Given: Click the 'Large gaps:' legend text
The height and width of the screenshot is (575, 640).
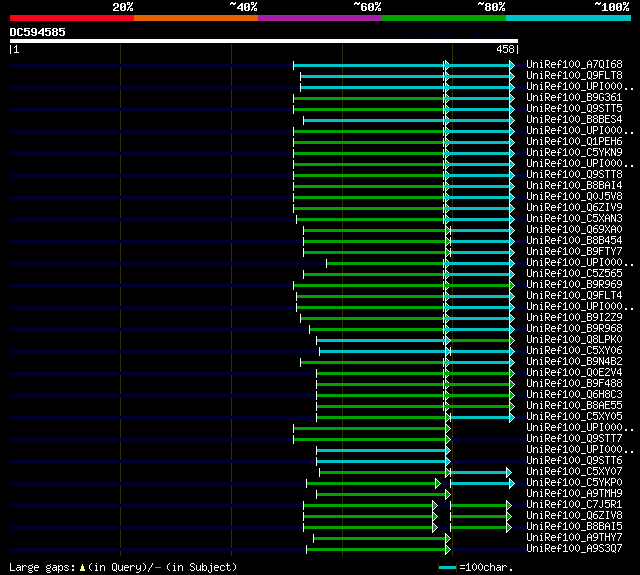Looking at the screenshot, I should [x=42, y=568].
